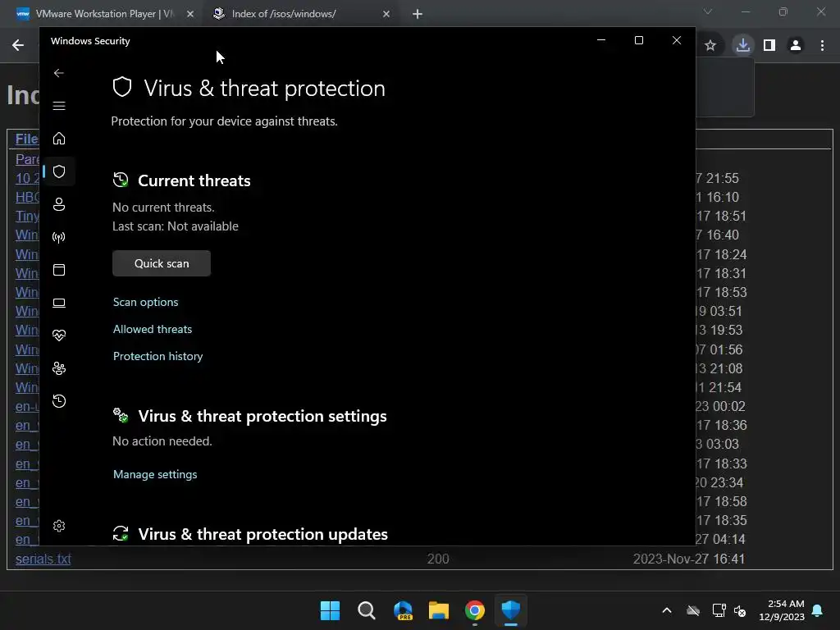Screen dimensions: 840x630
Task: Open Device performance & health heart icon
Action: click(x=59, y=336)
